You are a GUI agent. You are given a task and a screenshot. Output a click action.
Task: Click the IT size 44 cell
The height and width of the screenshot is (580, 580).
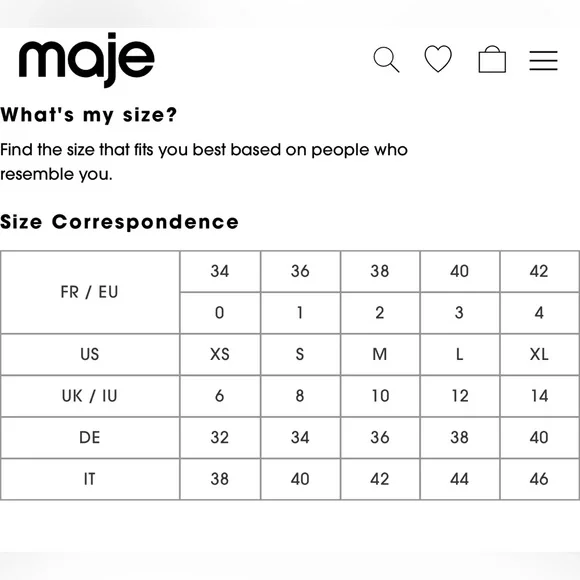[460, 479]
